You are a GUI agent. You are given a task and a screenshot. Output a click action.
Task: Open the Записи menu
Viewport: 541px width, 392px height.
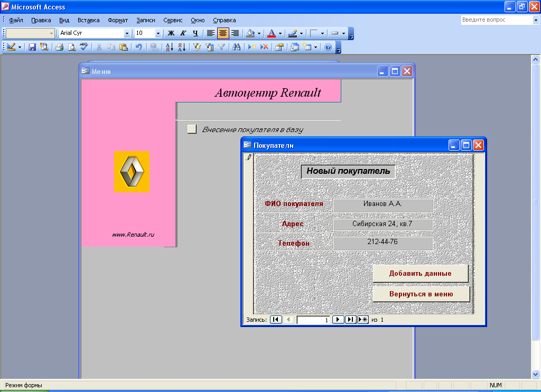[x=146, y=20]
